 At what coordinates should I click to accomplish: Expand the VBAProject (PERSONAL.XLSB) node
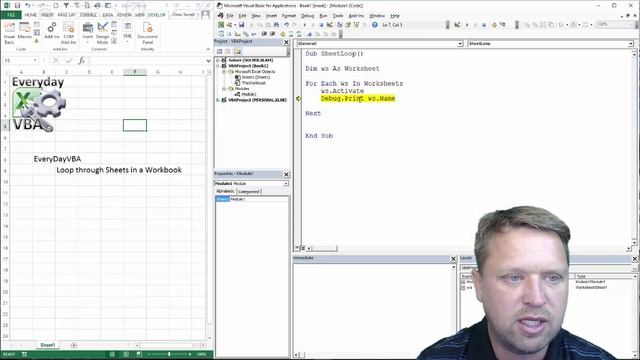(218, 100)
